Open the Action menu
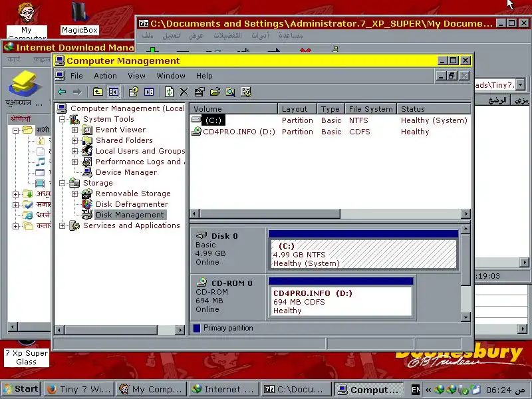The width and height of the screenshot is (532, 399). (105, 76)
